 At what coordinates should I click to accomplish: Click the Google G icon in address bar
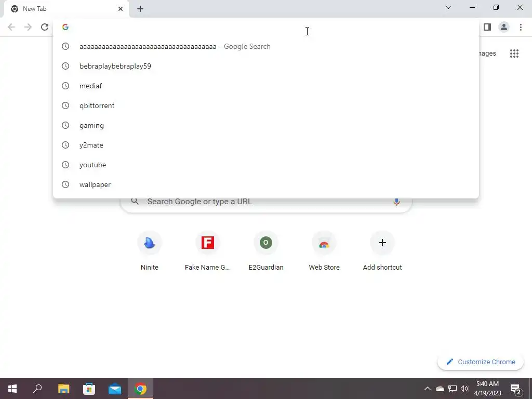point(65,27)
